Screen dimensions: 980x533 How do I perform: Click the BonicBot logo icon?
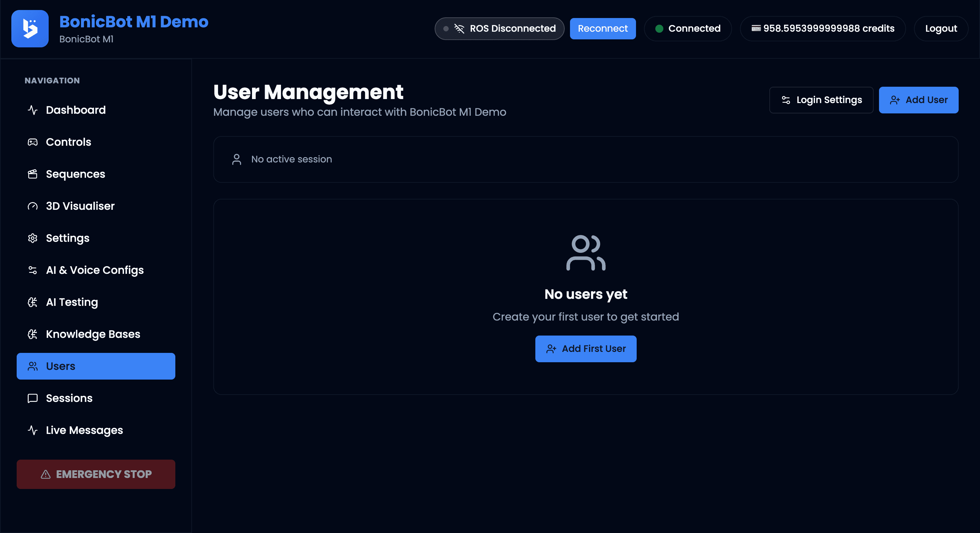30,29
